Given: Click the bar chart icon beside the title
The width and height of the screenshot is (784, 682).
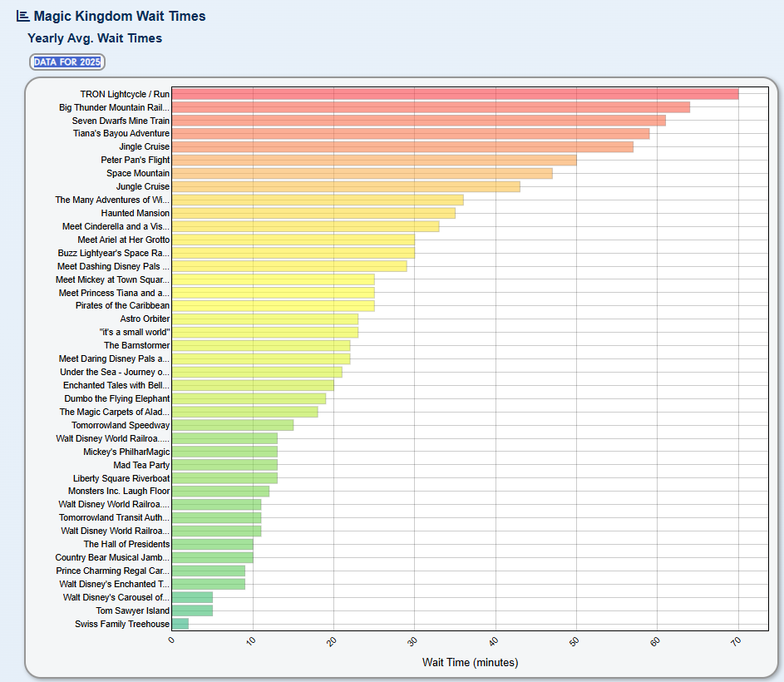Looking at the screenshot, I should pos(23,16).
